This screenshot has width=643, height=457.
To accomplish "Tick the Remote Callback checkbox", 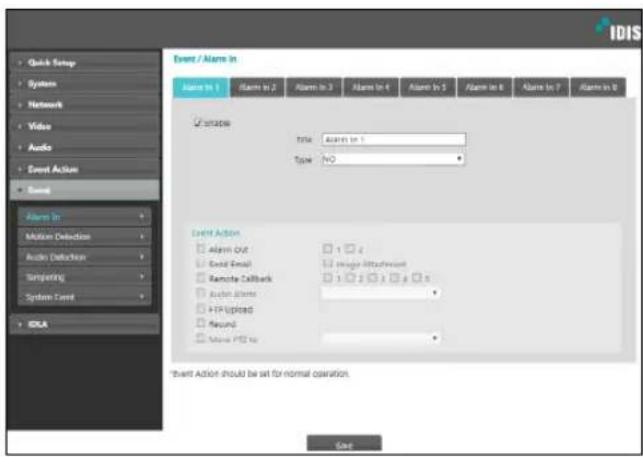I will [x=201, y=278].
